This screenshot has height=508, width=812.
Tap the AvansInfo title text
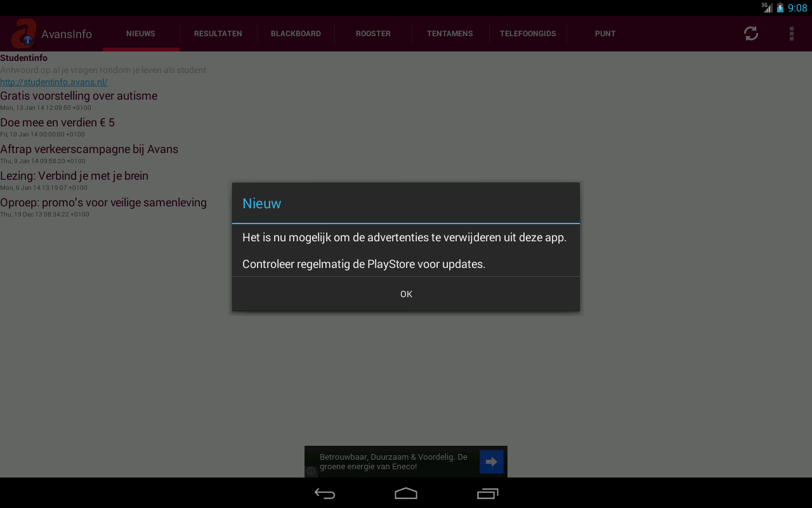coord(67,34)
